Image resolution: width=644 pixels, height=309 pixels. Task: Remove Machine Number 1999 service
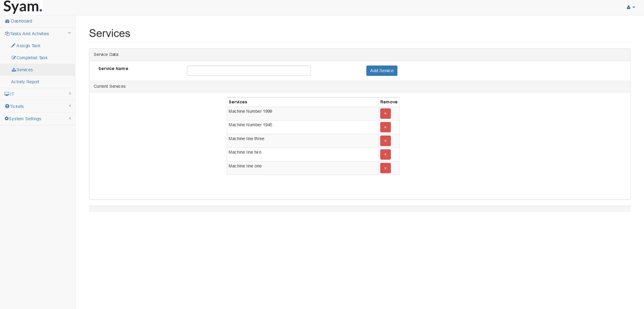point(385,114)
